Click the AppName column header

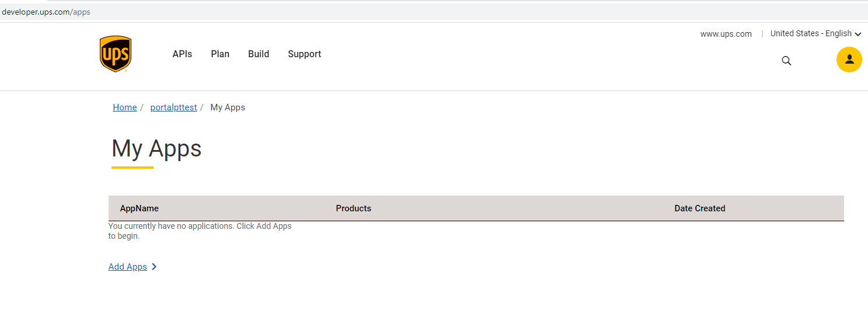coord(140,208)
